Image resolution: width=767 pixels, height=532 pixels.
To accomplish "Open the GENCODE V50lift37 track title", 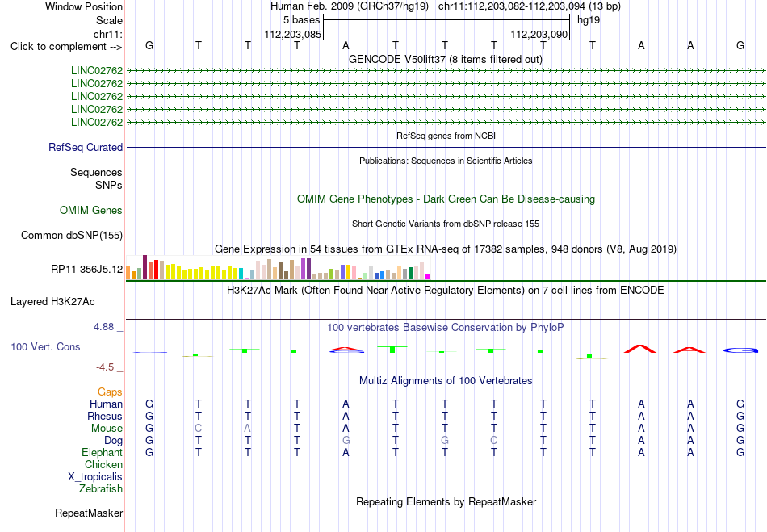I will [446, 59].
